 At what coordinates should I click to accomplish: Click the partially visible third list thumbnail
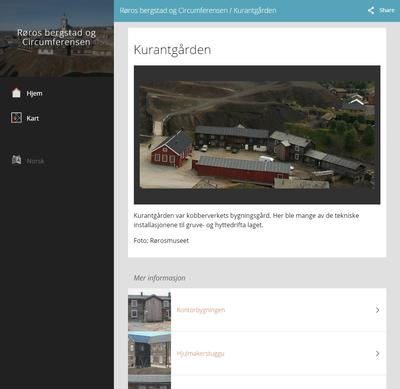point(149,382)
